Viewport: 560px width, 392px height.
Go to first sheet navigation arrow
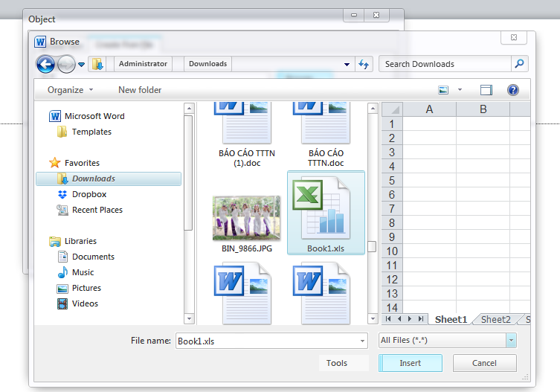click(x=388, y=319)
